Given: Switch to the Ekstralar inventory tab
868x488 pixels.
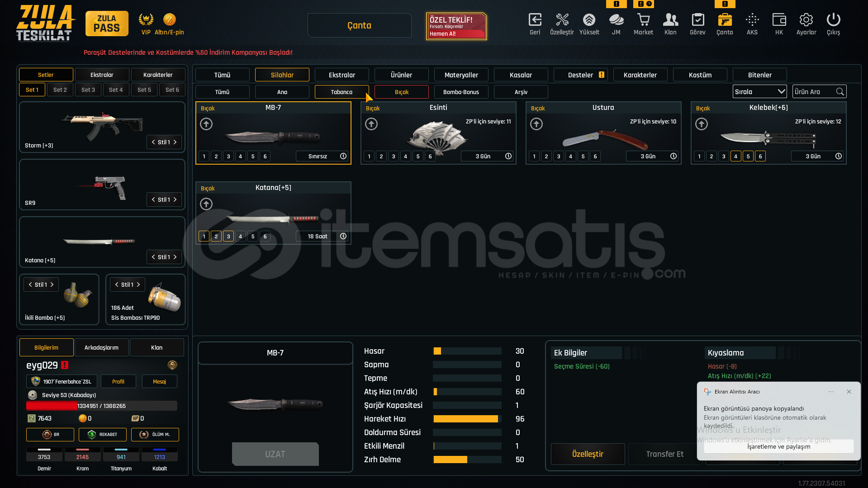Looking at the screenshot, I should coord(342,75).
